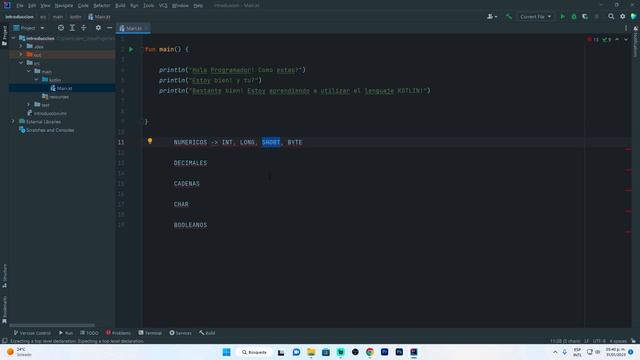The image size is (640, 360).
Task: Open Current File run configuration dropdown
Action: pyautogui.click(x=536, y=17)
